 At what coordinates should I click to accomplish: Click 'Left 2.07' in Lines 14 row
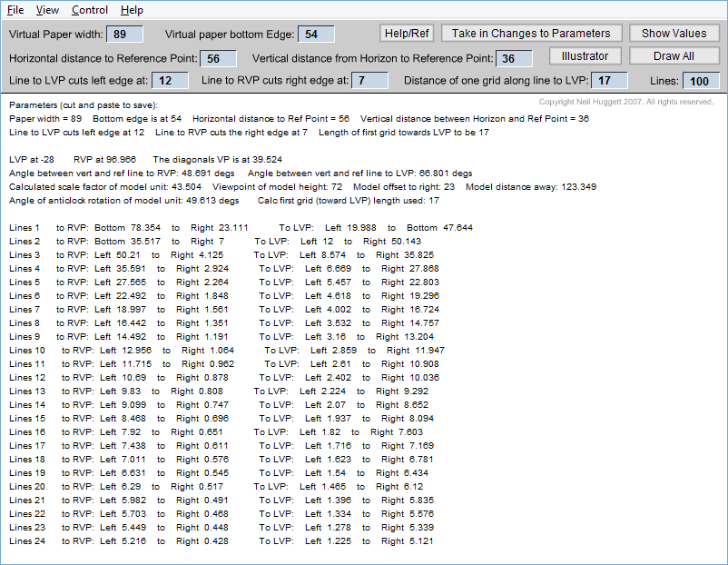click(326, 405)
